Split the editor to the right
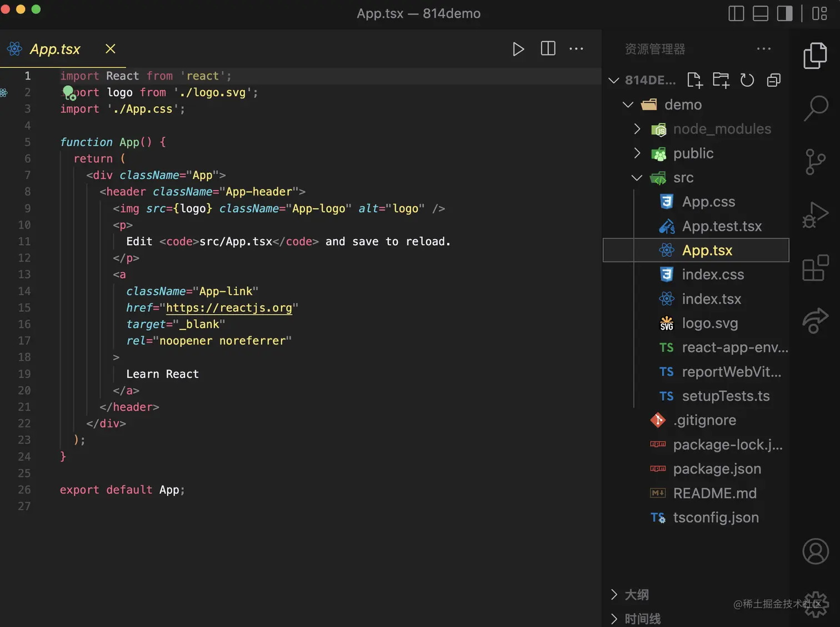 coord(548,48)
